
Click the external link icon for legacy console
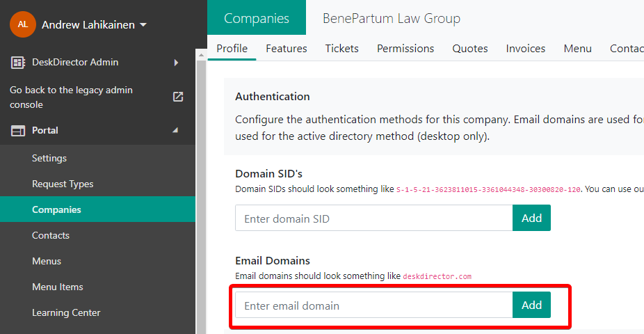click(x=178, y=97)
